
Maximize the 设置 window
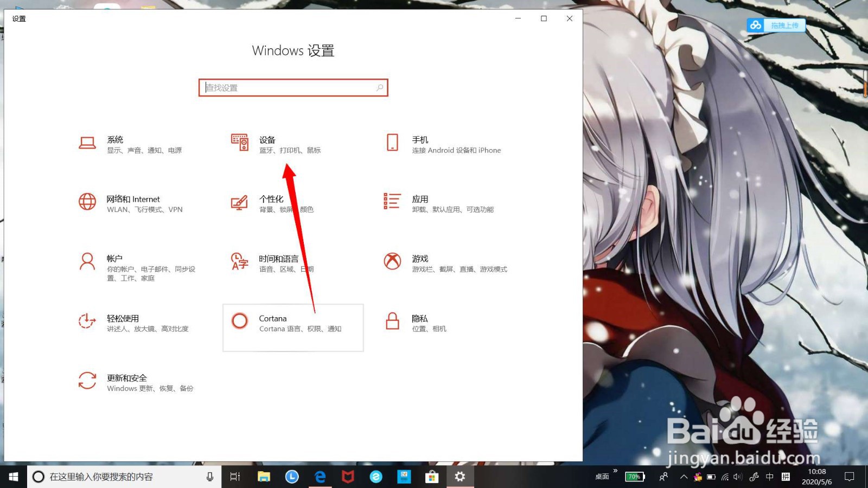(544, 18)
